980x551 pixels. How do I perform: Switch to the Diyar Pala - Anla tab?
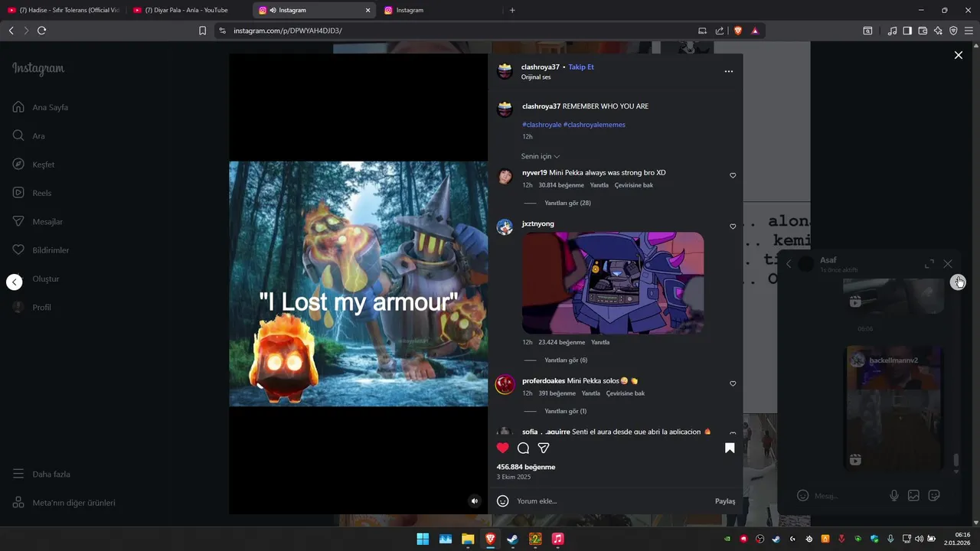pyautogui.click(x=189, y=10)
